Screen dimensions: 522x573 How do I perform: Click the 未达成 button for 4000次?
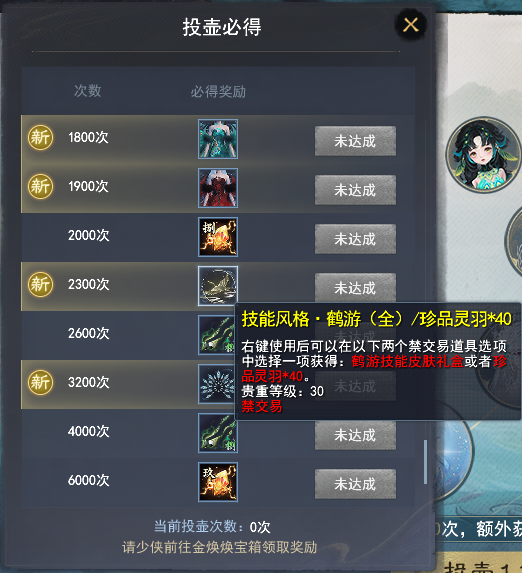[355, 435]
